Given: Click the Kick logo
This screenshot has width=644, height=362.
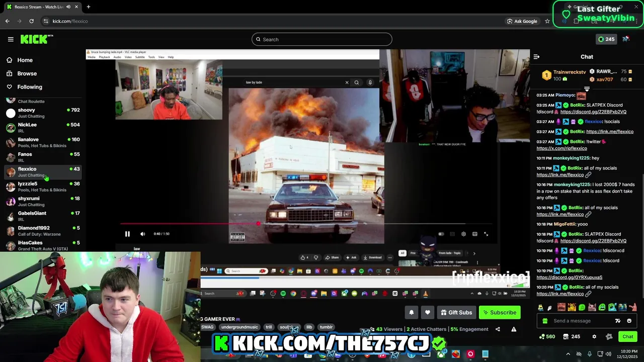Looking at the screenshot, I should [36, 39].
